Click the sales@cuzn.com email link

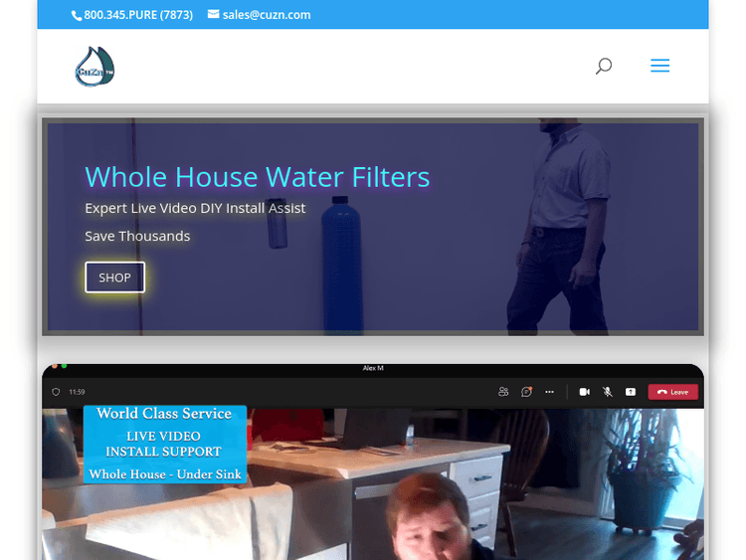266,15
